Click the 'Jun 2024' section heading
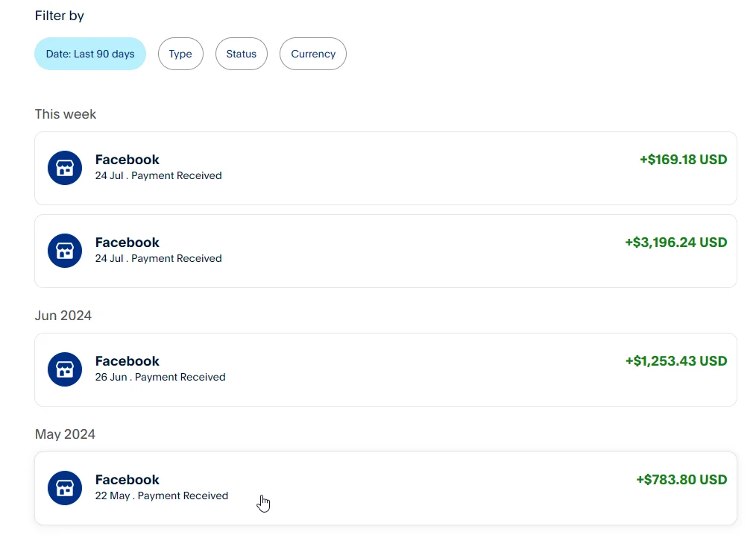Viewport: 756px width, 541px height. [x=63, y=316]
